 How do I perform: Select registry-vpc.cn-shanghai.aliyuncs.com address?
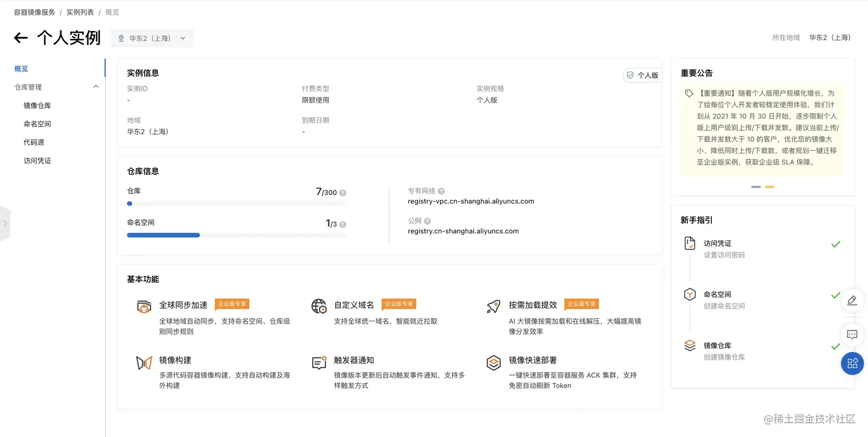click(471, 201)
